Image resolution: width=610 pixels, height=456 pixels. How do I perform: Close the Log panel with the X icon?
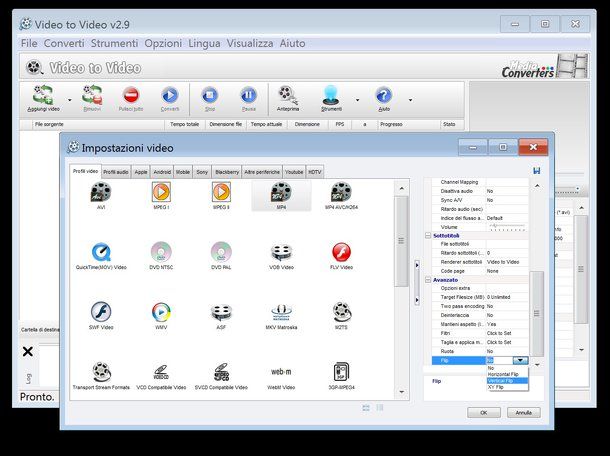28,351
